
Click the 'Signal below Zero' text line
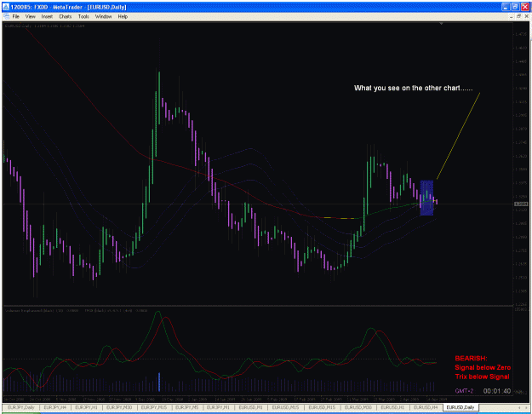(483, 367)
